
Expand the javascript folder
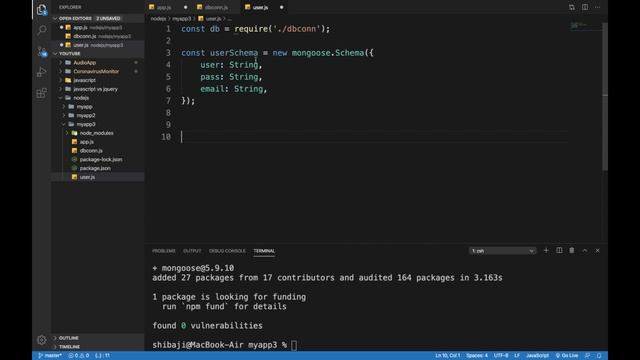tap(98, 80)
